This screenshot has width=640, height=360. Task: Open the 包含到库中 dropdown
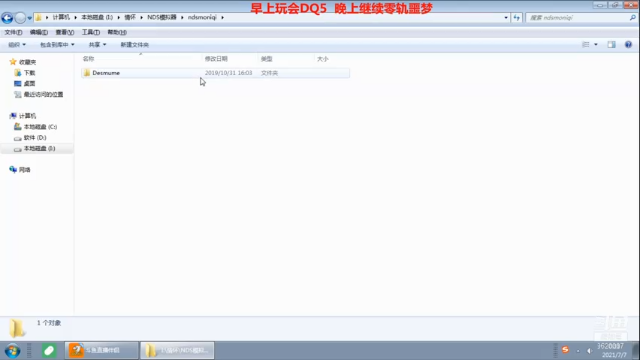[57, 44]
